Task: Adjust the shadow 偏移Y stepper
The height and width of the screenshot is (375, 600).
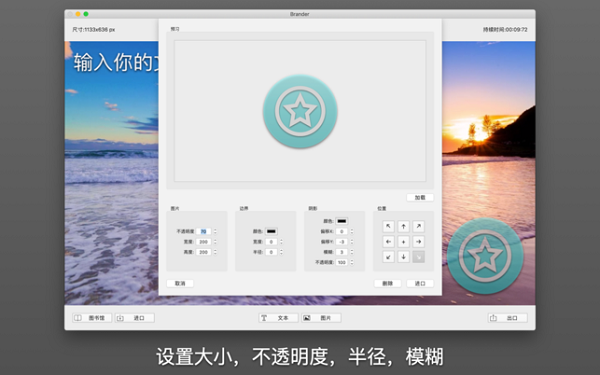Action: (352, 241)
